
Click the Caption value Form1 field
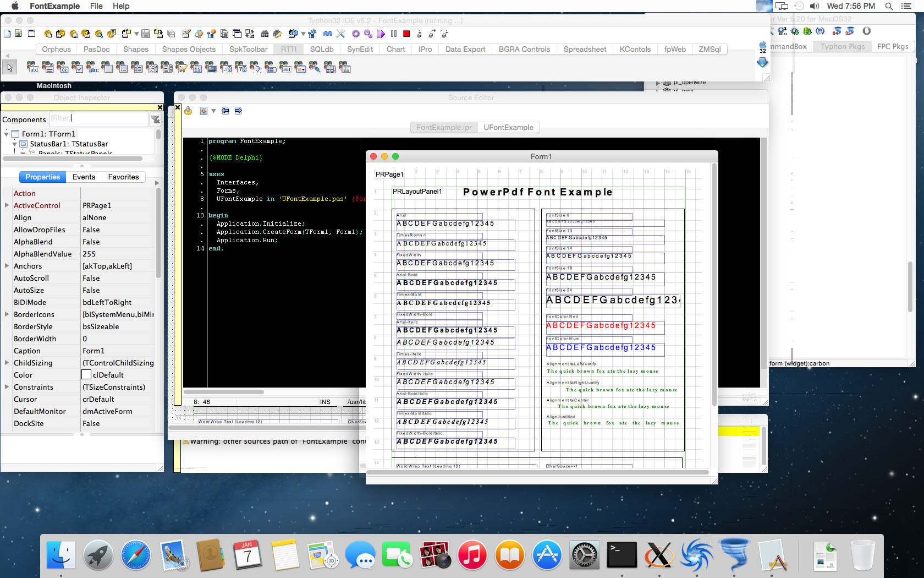click(118, 351)
